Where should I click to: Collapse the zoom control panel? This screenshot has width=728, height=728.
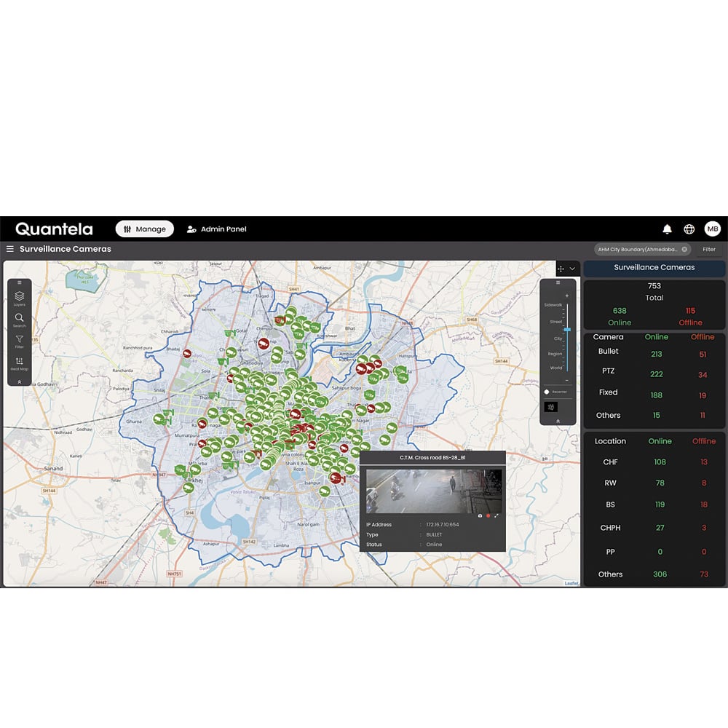click(558, 421)
